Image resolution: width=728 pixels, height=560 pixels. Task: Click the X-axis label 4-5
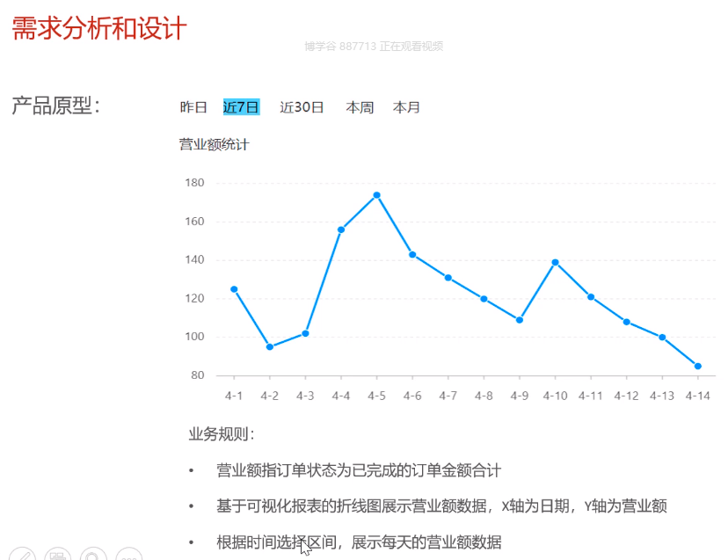click(x=377, y=396)
